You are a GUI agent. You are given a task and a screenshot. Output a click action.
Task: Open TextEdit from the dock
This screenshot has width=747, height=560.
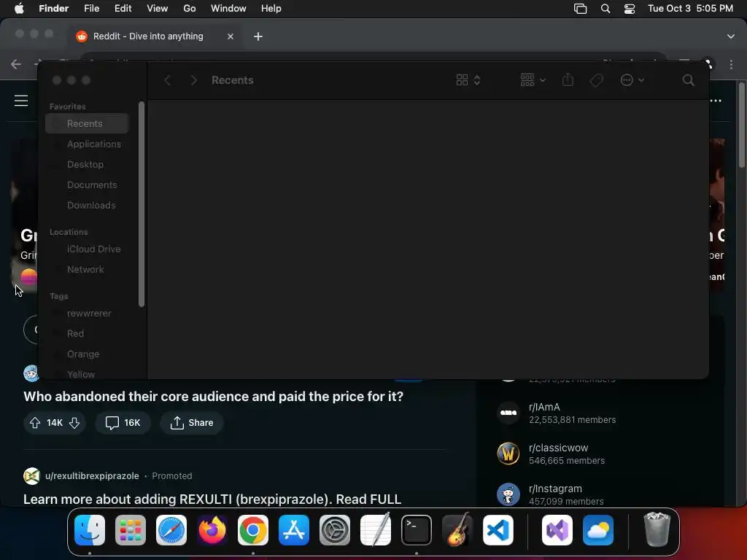point(376,530)
